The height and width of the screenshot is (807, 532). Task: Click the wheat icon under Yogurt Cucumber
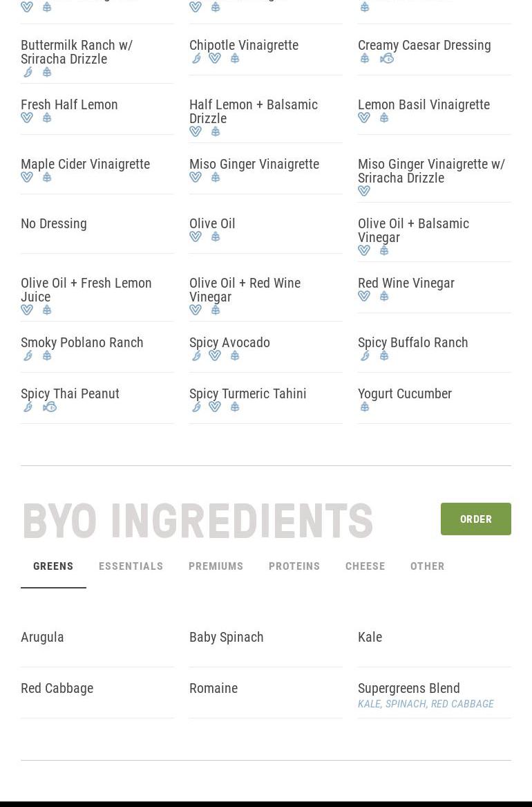365,407
